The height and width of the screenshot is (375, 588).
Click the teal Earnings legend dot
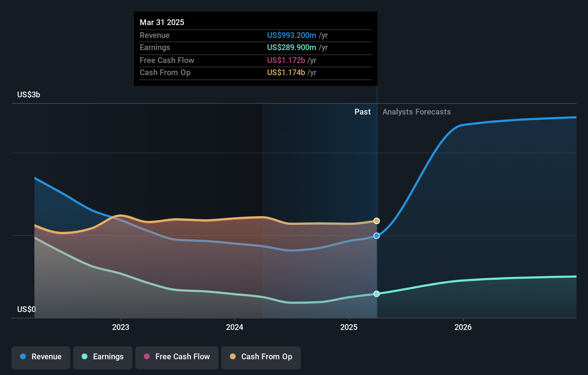pyautogui.click(x=85, y=356)
